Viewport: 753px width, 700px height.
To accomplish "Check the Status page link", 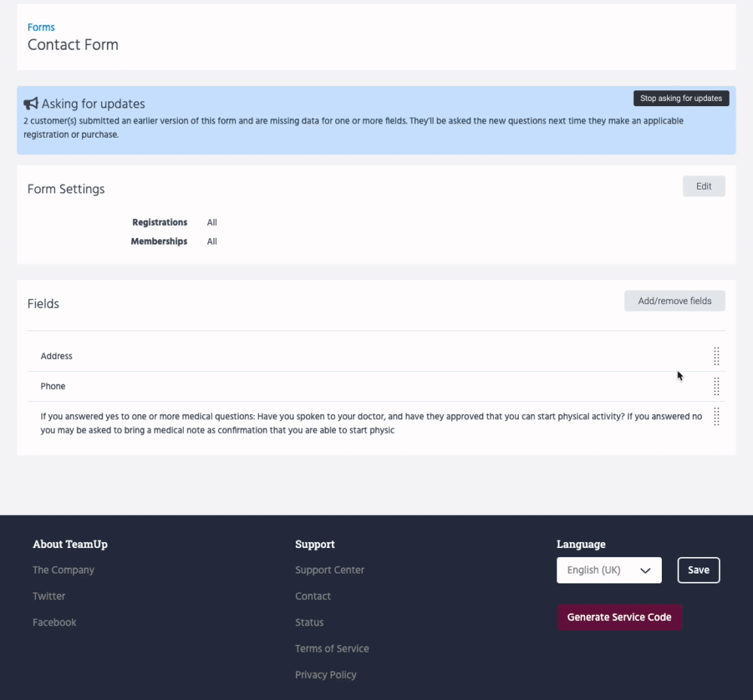I will pos(309,622).
